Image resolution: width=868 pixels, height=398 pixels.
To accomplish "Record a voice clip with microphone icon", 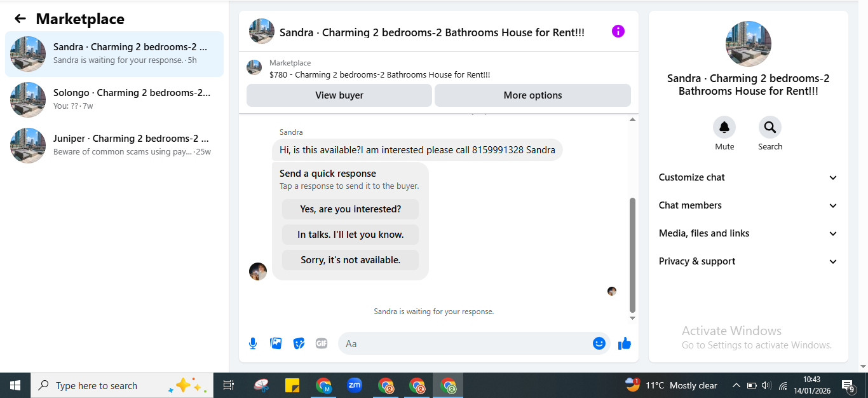I will [x=253, y=343].
